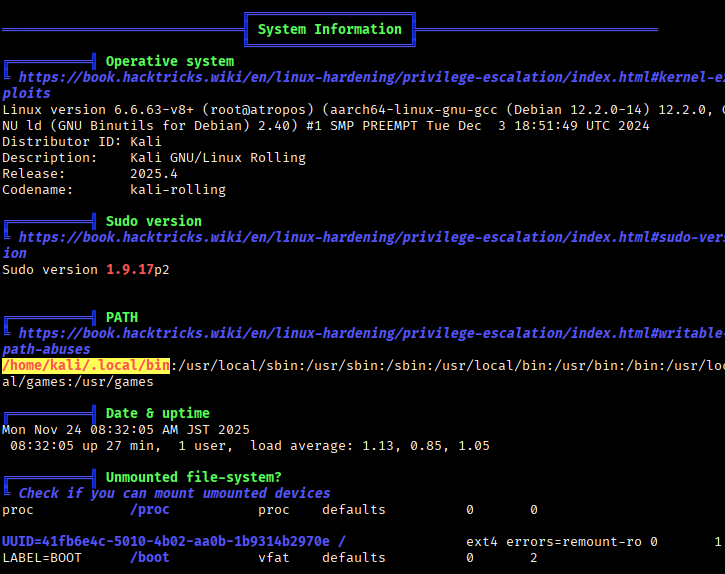Click the Mon Nov 24 date line
The image size is (725, 574).
125,430
